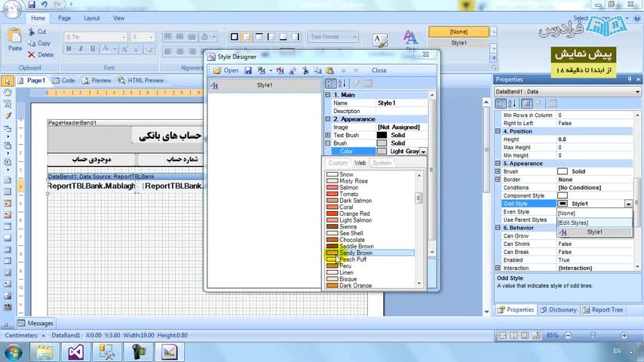Click the Messages panel button

[x=35, y=324]
